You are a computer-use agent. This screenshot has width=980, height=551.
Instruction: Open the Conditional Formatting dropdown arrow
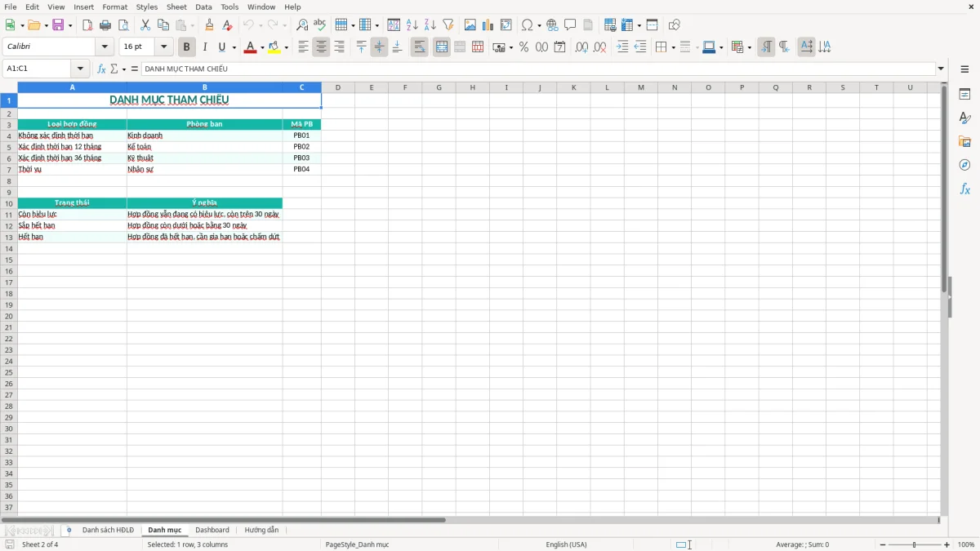[749, 47]
